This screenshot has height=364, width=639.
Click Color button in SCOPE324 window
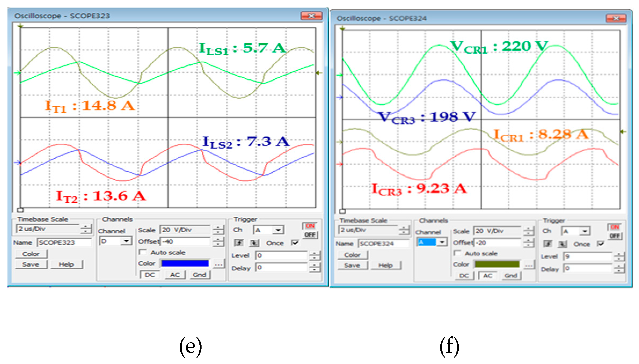pyautogui.click(x=352, y=255)
